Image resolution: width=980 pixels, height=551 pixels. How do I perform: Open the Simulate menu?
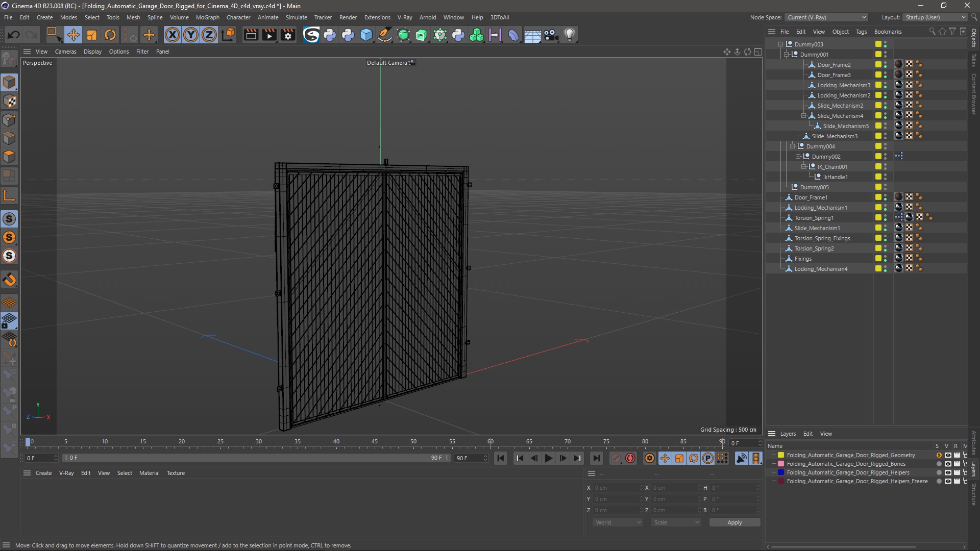[296, 17]
